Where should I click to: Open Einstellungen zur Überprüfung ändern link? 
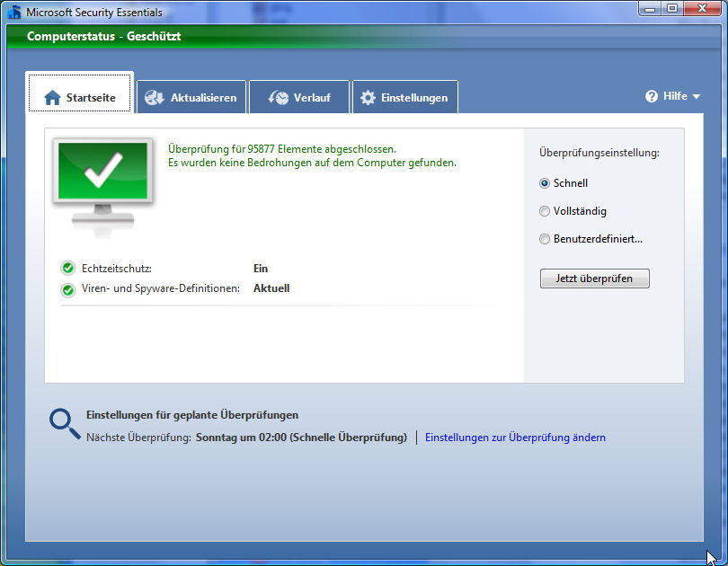click(515, 438)
